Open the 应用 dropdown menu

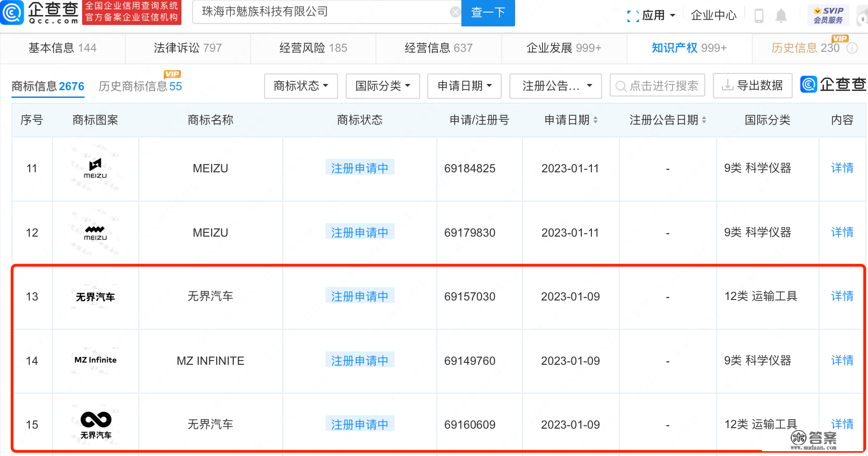[x=659, y=16]
